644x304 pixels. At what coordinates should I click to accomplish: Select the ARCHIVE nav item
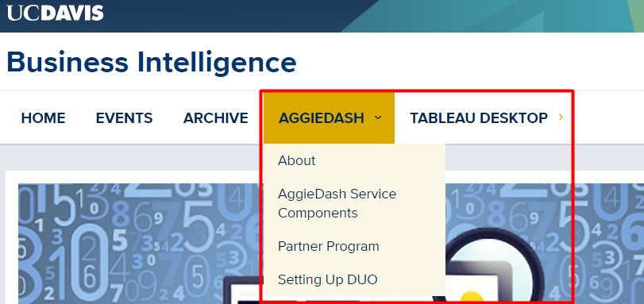(216, 118)
